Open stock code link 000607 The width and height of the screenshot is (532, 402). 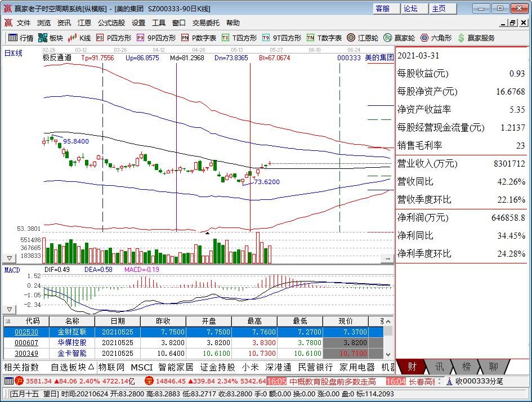tap(26, 343)
